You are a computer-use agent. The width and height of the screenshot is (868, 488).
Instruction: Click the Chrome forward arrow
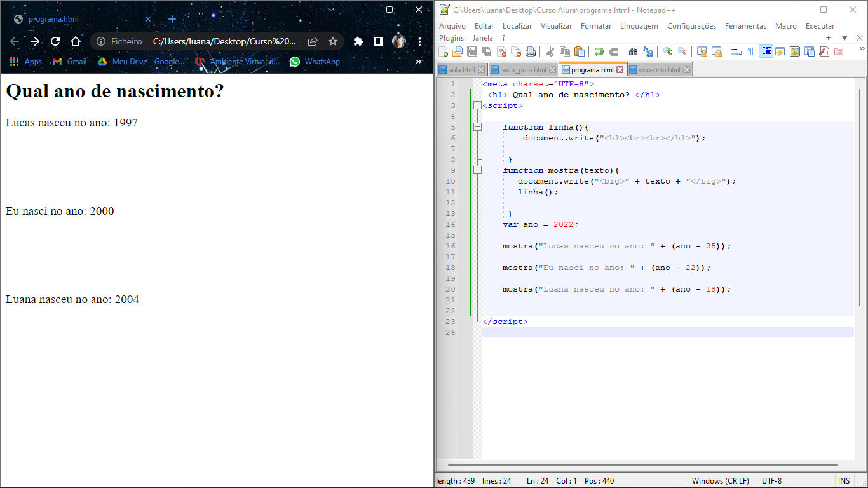(x=34, y=41)
